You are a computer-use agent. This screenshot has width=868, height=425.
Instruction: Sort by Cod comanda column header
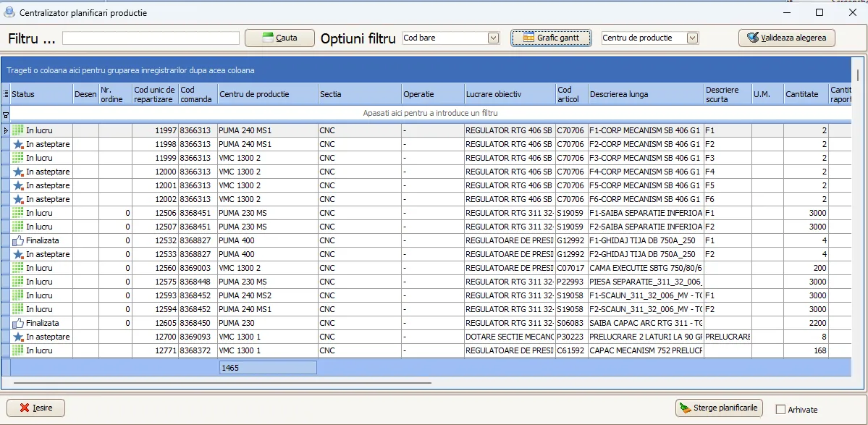coord(198,94)
